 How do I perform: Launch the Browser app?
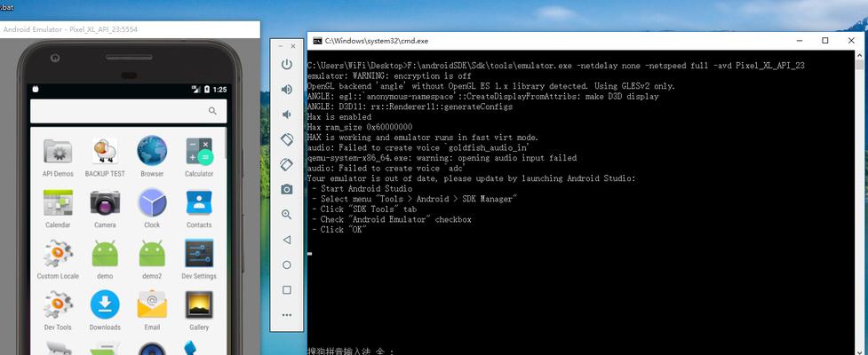(152, 158)
